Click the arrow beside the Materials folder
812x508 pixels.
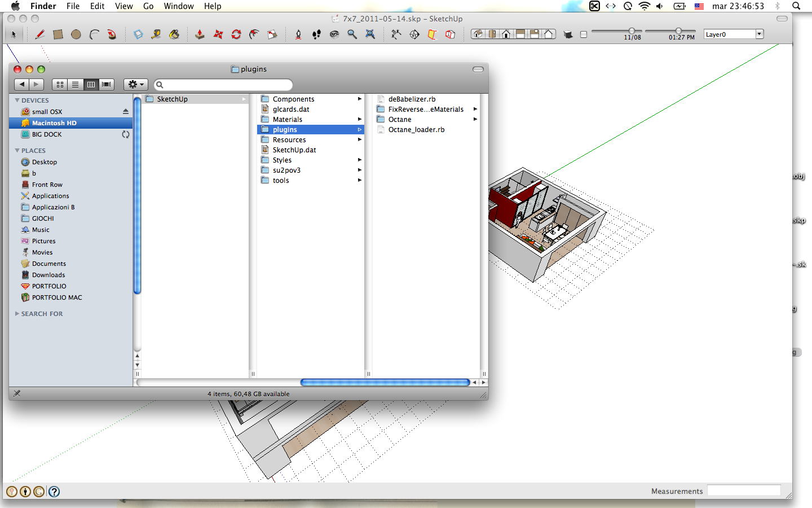360,120
